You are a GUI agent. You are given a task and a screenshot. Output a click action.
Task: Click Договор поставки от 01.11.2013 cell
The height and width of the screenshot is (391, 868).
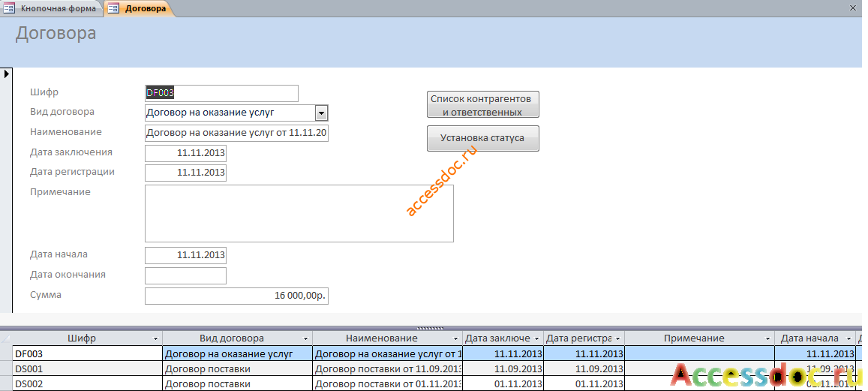[388, 383]
